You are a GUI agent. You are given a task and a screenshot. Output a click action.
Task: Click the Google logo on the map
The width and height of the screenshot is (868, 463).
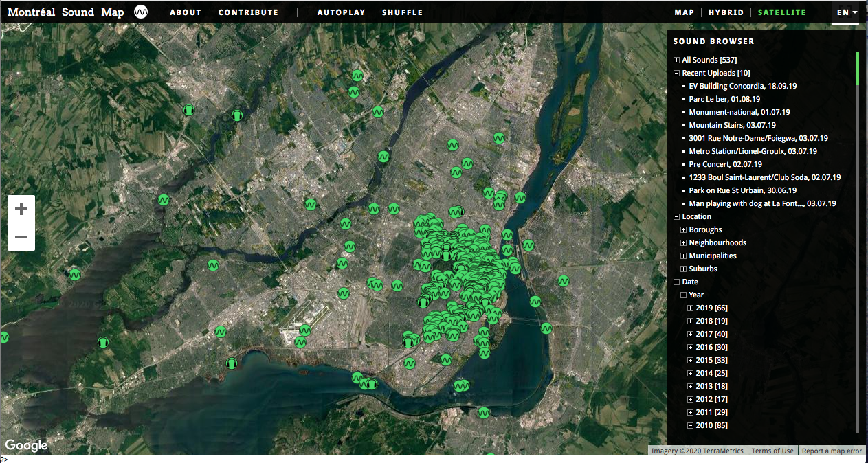point(27,445)
